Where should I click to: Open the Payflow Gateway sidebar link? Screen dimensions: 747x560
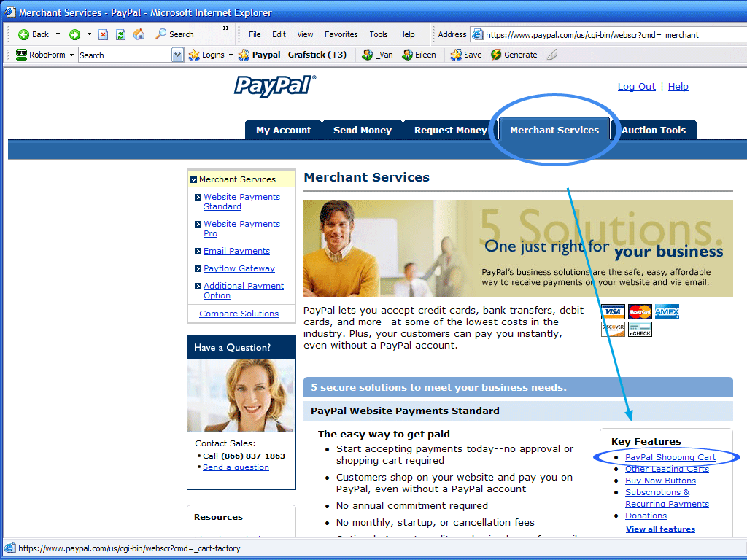239,268
